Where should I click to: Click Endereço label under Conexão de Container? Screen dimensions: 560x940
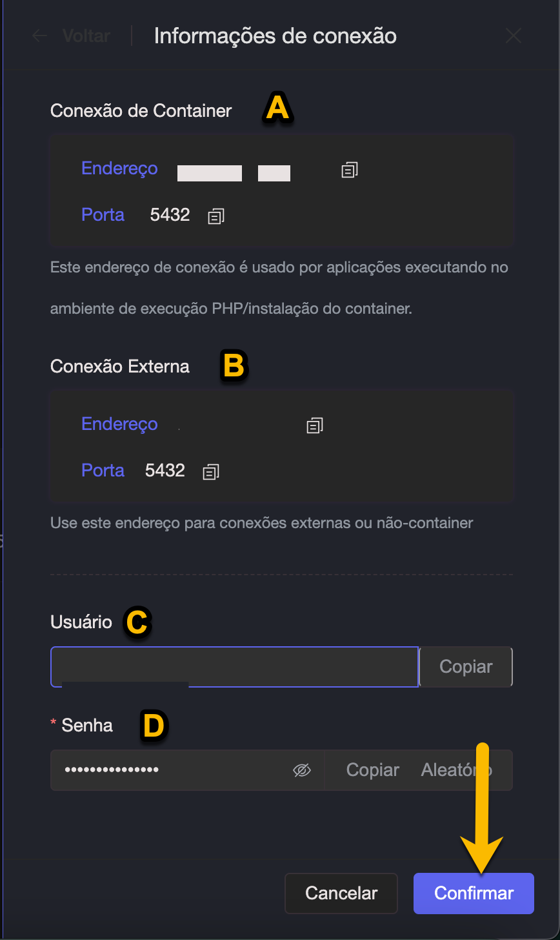click(x=119, y=169)
